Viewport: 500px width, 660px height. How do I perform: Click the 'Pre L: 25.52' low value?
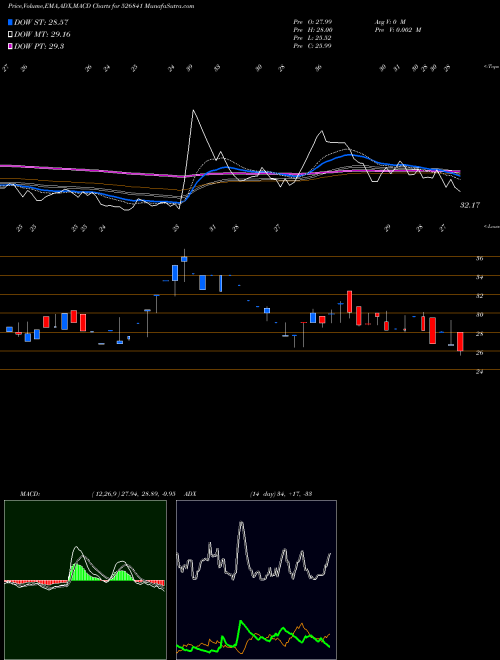[x=313, y=38]
